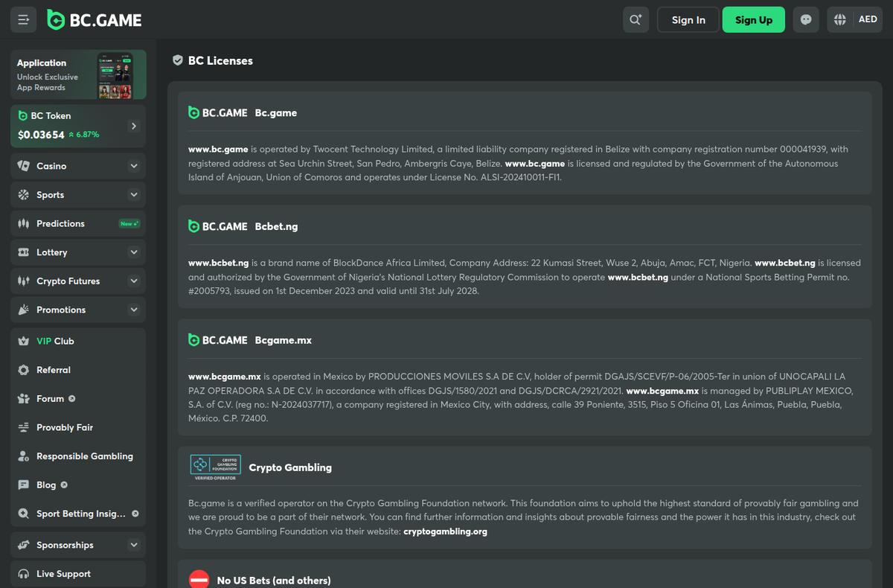Click the No US Bets red icon
This screenshot has width=893, height=588.
[x=199, y=579]
